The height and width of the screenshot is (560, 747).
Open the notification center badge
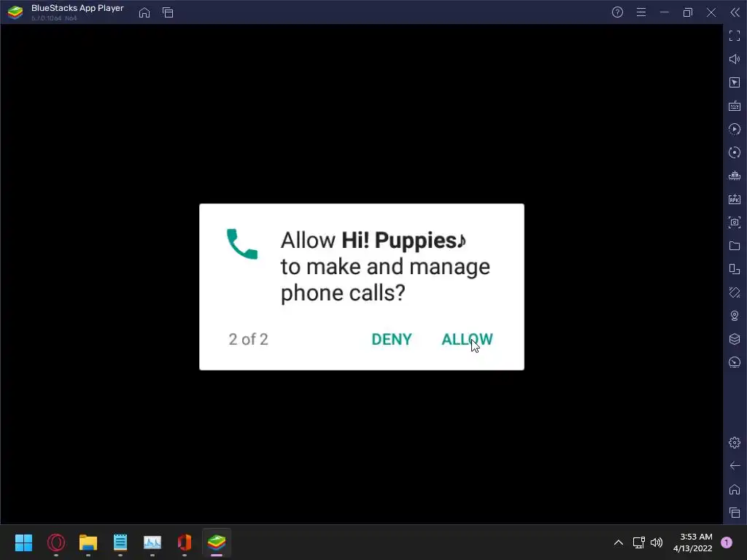(x=727, y=542)
